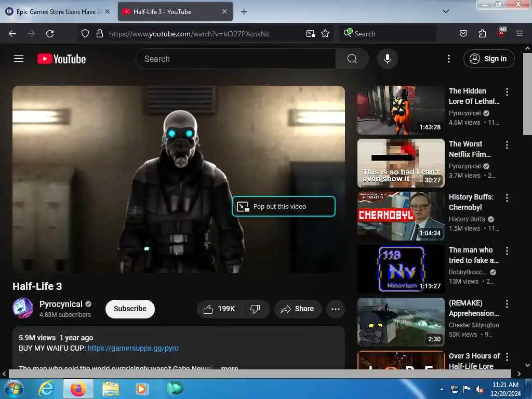
Task: Open Pyrocynical channel avatar
Action: point(23,308)
